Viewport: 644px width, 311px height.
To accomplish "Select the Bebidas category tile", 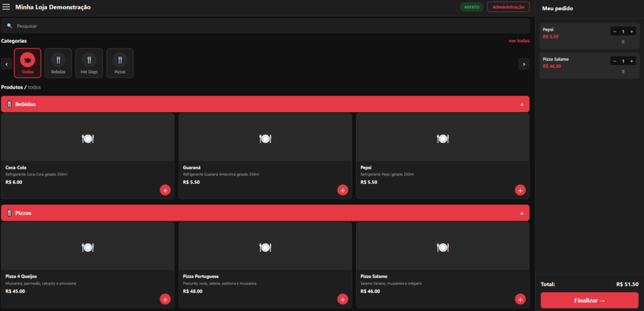I will coord(58,63).
